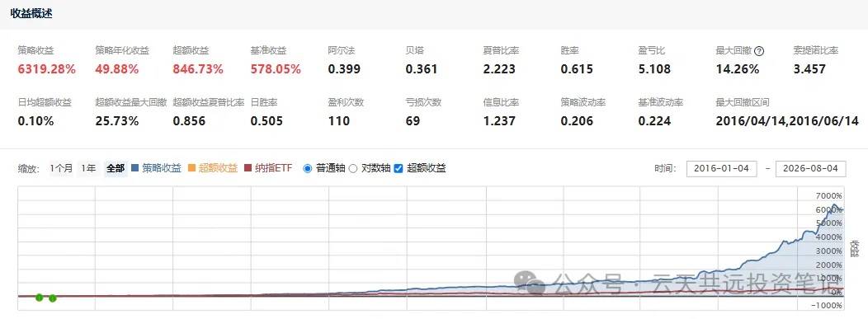Click the 策略收益 legend label
868x319 pixels.
point(162,168)
